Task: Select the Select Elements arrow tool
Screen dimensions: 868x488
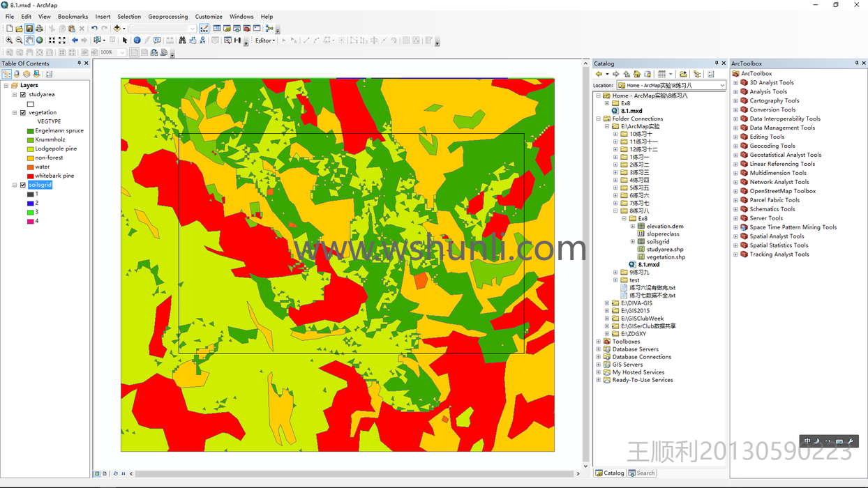Action: (125, 40)
